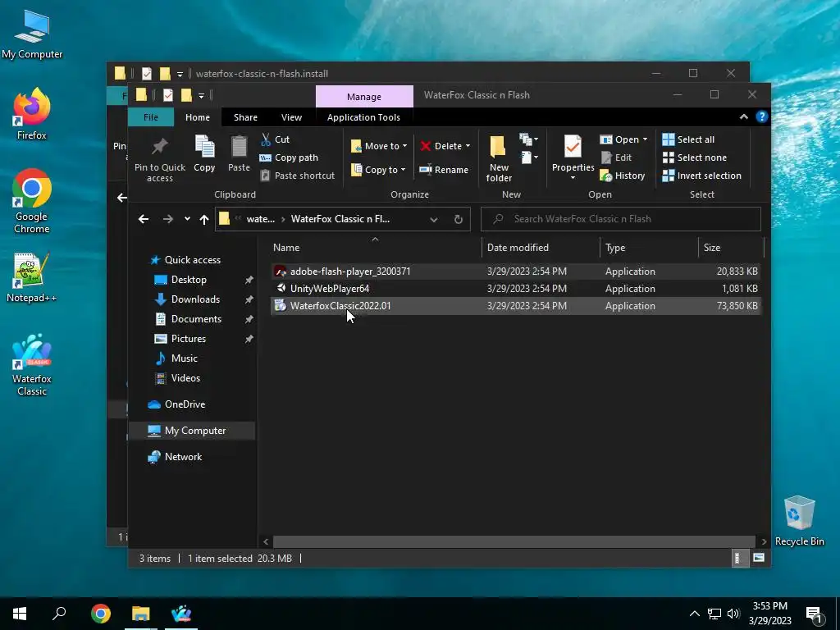Image resolution: width=840 pixels, height=630 pixels.
Task: Open Application Tools tab
Action: (363, 116)
